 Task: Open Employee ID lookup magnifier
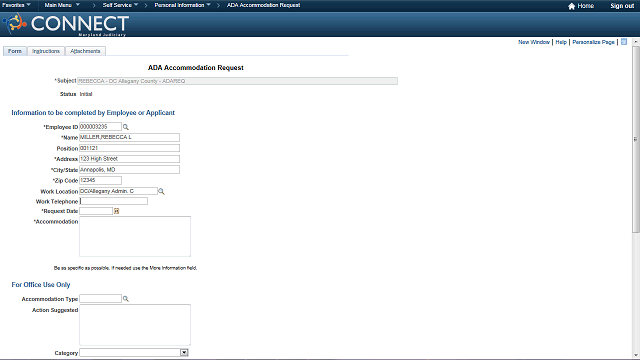coord(126,127)
